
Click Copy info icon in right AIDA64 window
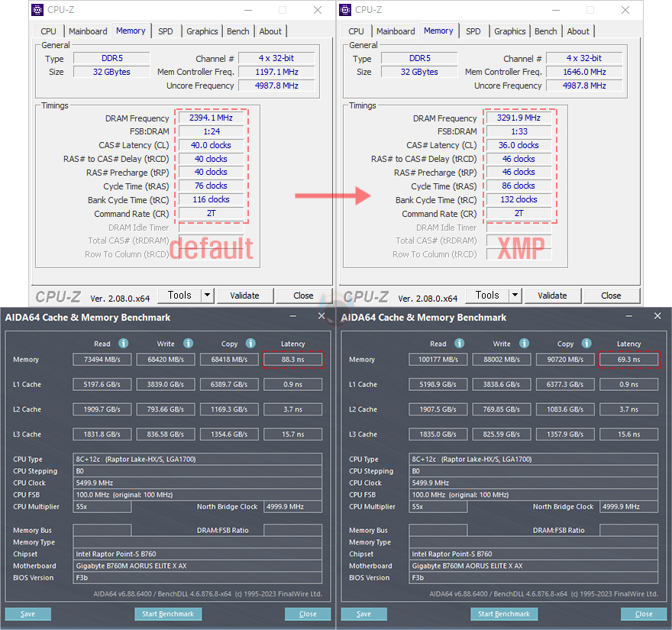(586, 344)
